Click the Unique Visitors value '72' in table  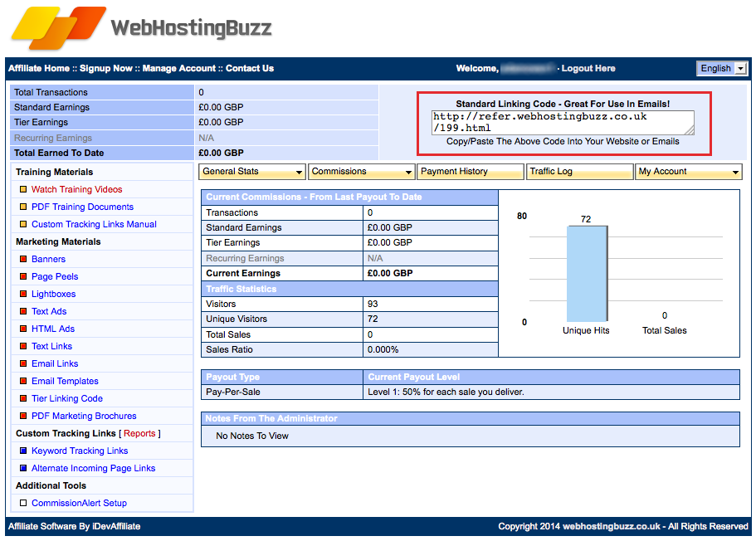(x=373, y=319)
